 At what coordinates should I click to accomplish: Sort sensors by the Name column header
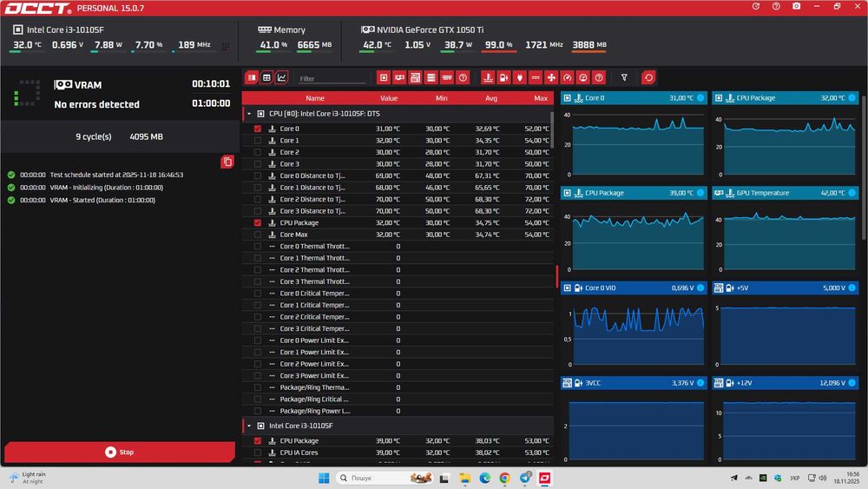click(x=315, y=98)
